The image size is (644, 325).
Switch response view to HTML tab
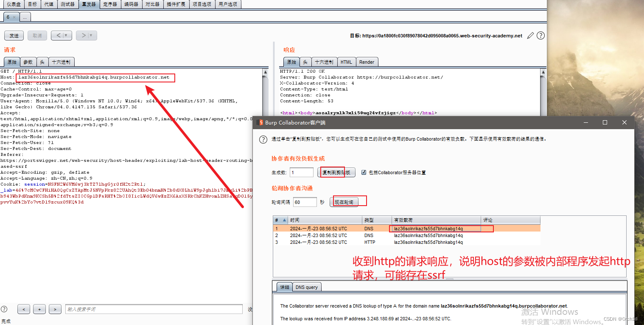(x=346, y=62)
